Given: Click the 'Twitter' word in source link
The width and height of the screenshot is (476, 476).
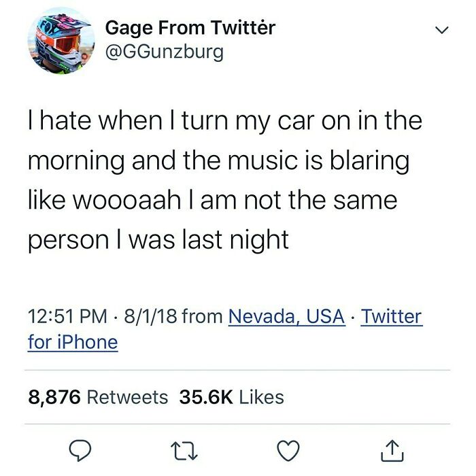Looking at the screenshot, I should point(391,316).
